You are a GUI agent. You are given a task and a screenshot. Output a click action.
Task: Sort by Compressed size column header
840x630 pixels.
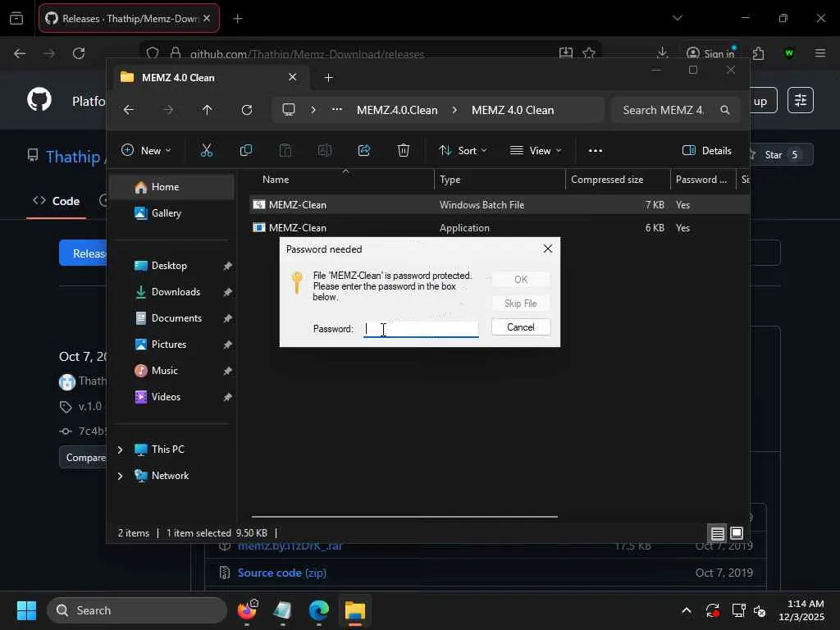pyautogui.click(x=618, y=180)
